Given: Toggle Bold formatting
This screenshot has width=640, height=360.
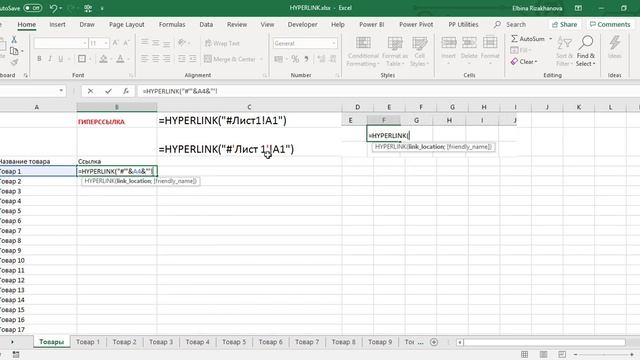Looking at the screenshot, I should coord(39,59).
